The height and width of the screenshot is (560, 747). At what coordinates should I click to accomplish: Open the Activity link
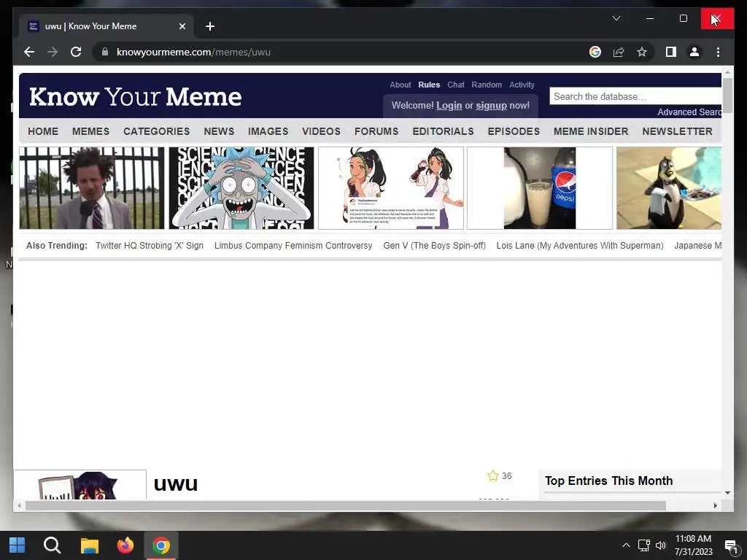(522, 85)
